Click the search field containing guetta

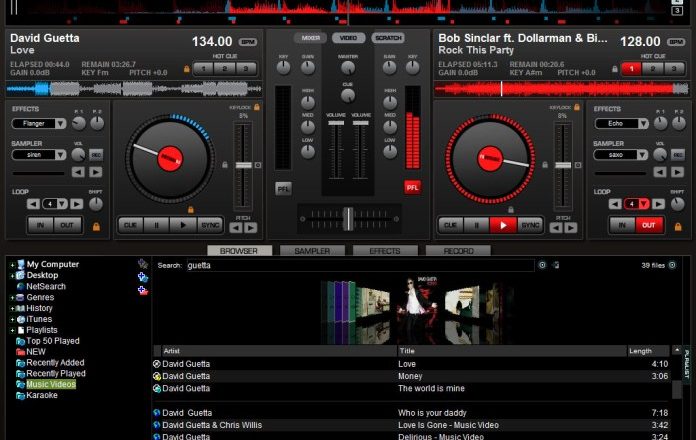pos(360,266)
